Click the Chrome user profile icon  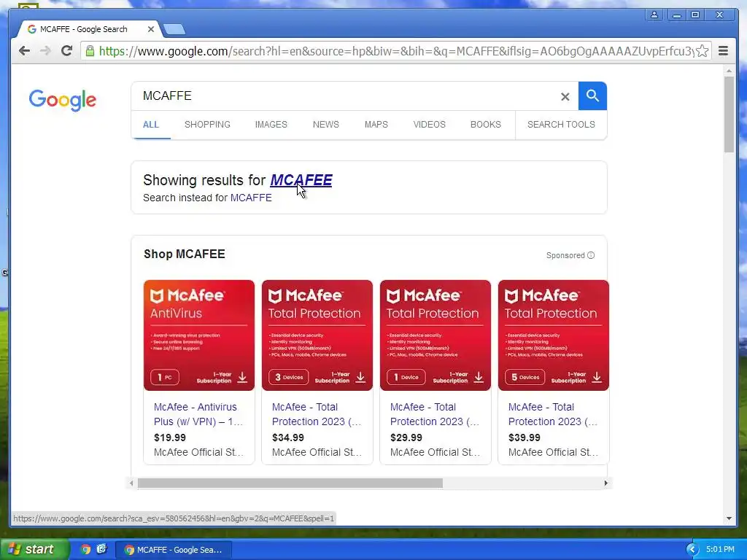pyautogui.click(x=654, y=15)
